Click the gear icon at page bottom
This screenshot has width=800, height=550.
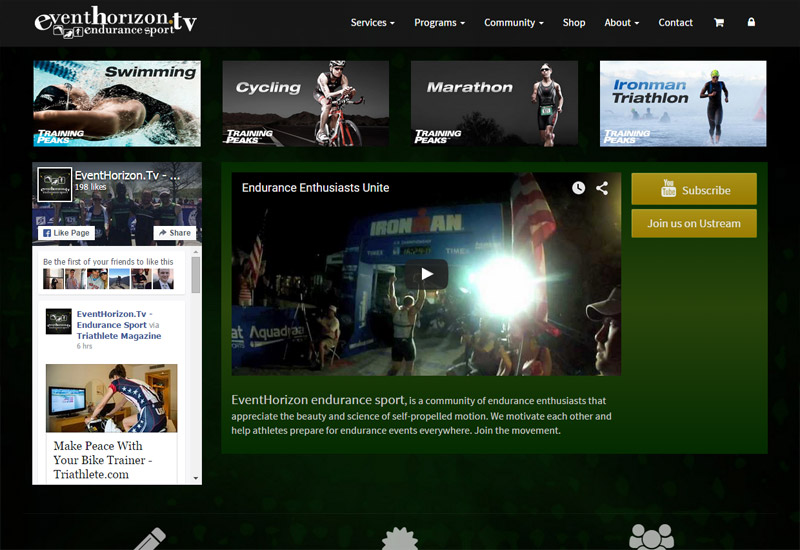tap(400, 539)
